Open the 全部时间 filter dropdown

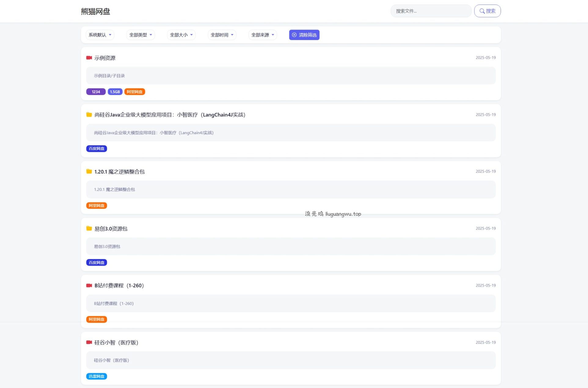coord(222,35)
